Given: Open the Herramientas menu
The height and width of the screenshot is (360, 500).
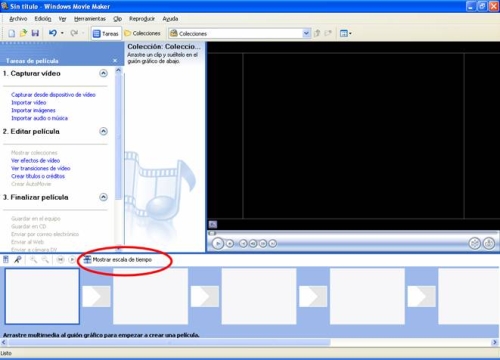Looking at the screenshot, I should pos(90,19).
